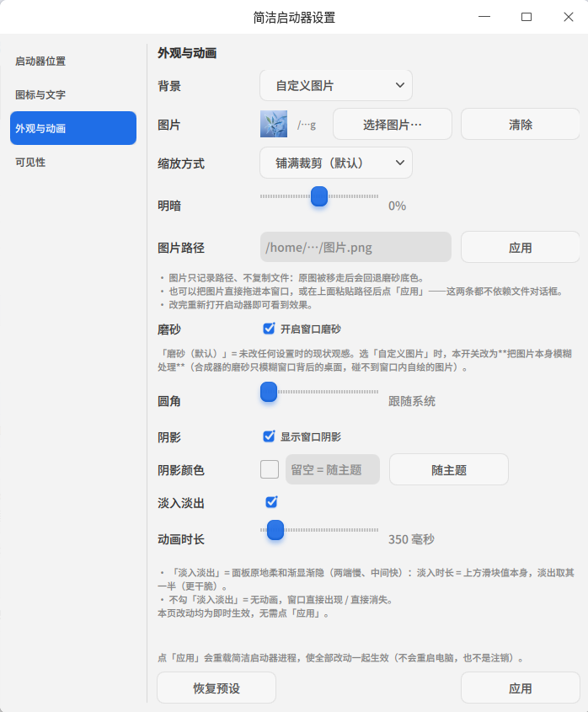Click the 圆角 corner radius slider handle

tap(269, 392)
